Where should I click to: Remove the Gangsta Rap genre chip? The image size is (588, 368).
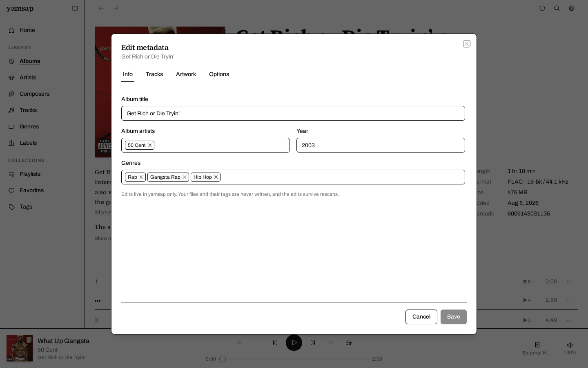185,177
